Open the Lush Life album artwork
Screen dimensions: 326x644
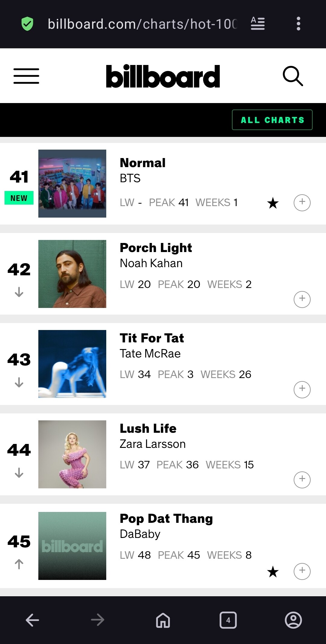click(72, 454)
